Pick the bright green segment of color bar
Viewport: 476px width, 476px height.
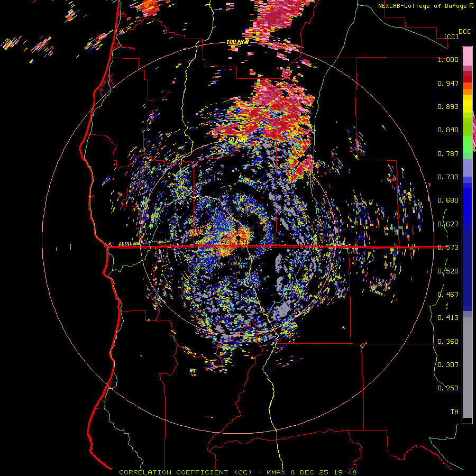(x=467, y=144)
